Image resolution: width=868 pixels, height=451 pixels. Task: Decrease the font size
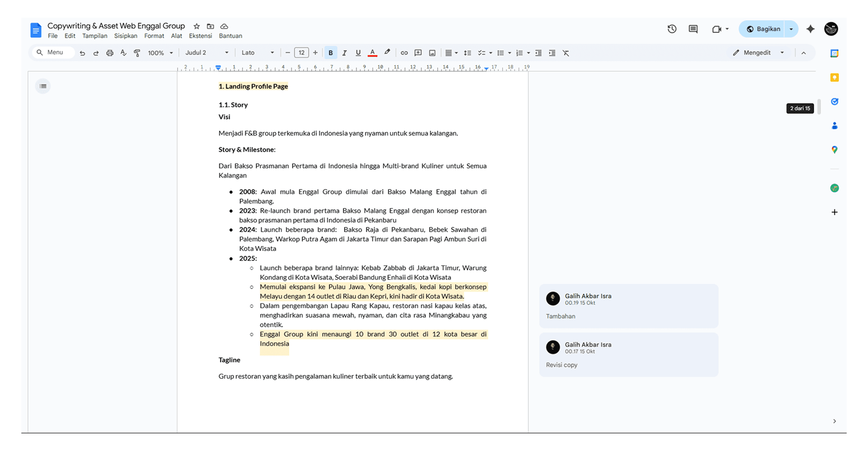tap(287, 53)
